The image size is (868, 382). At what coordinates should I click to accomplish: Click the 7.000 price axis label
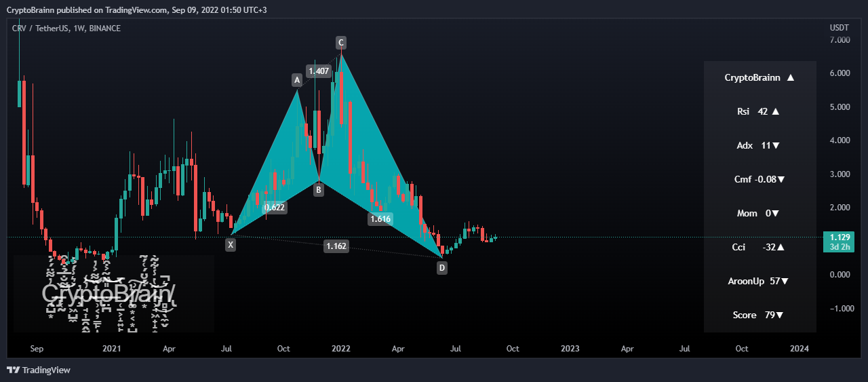[x=840, y=40]
